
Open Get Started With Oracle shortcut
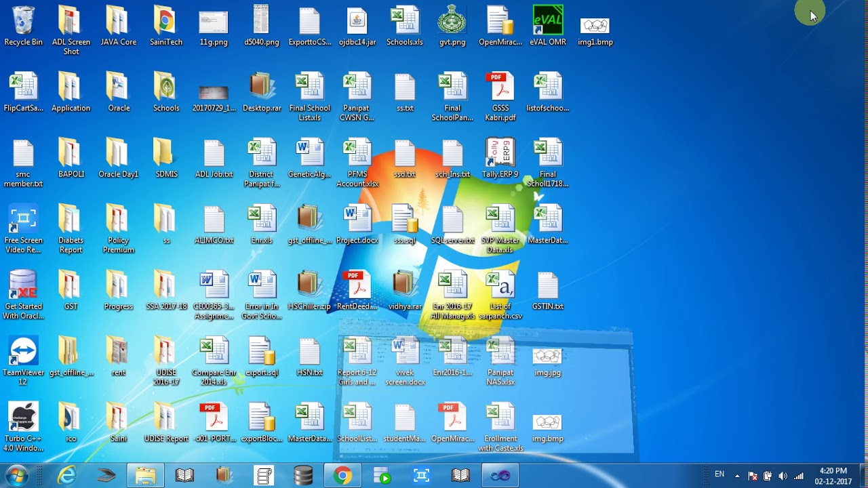(23, 286)
